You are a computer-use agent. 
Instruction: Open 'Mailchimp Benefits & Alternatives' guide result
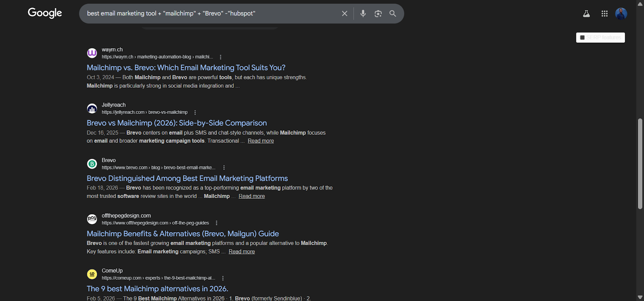pos(183,234)
